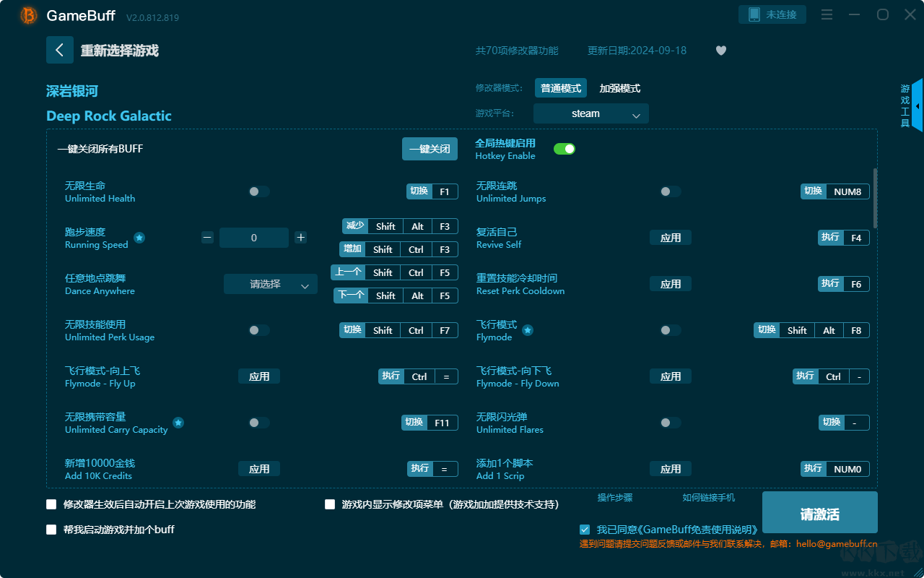Viewport: 924px width, 578px height.
Task: Enable Unlimited Carry Capacity toggle
Action: click(259, 423)
